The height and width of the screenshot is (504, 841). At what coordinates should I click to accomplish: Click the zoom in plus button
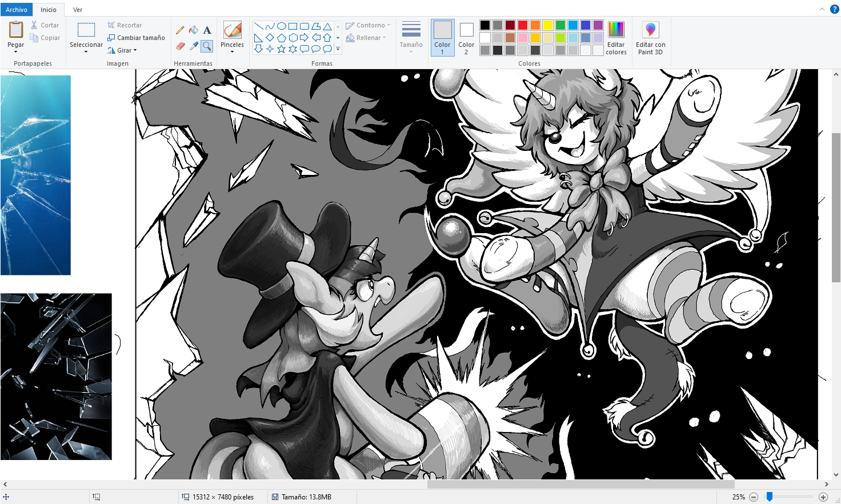click(x=823, y=497)
